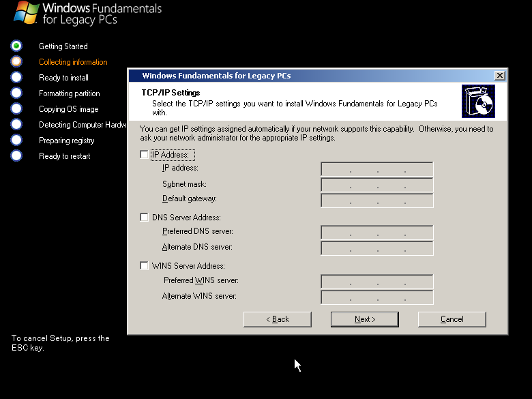Click the setup box and CD icon
The height and width of the screenshot is (399, 532).
click(x=478, y=101)
